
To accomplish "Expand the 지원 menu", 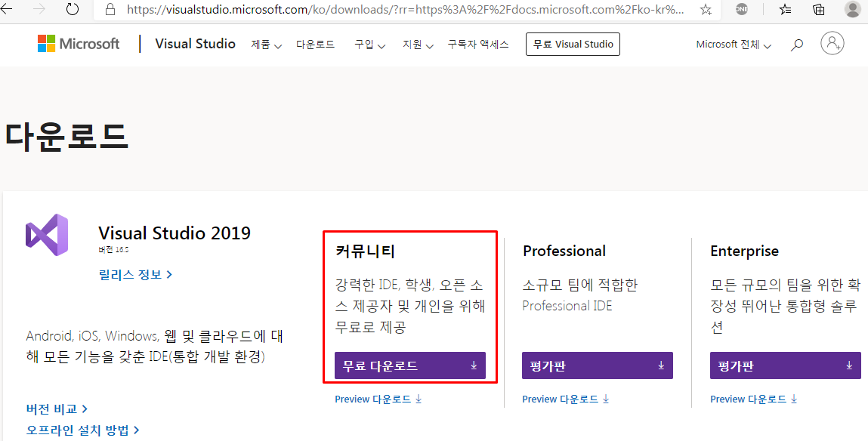I will click(418, 45).
